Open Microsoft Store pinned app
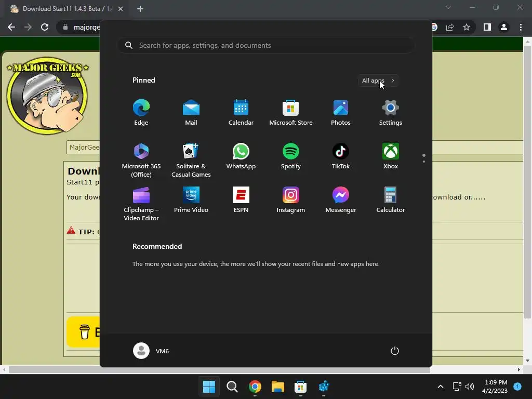The image size is (532, 399). point(291,113)
